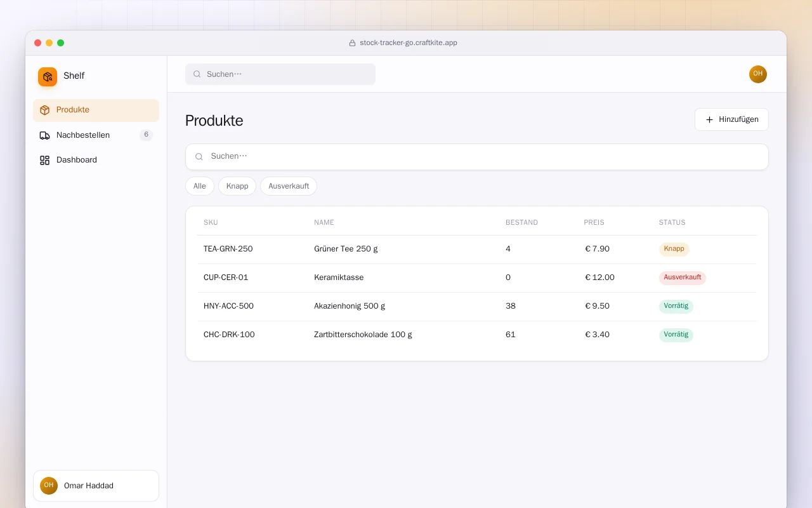This screenshot has height=508, width=812.
Task: Open Omar Haddad account card
Action: pos(96,486)
